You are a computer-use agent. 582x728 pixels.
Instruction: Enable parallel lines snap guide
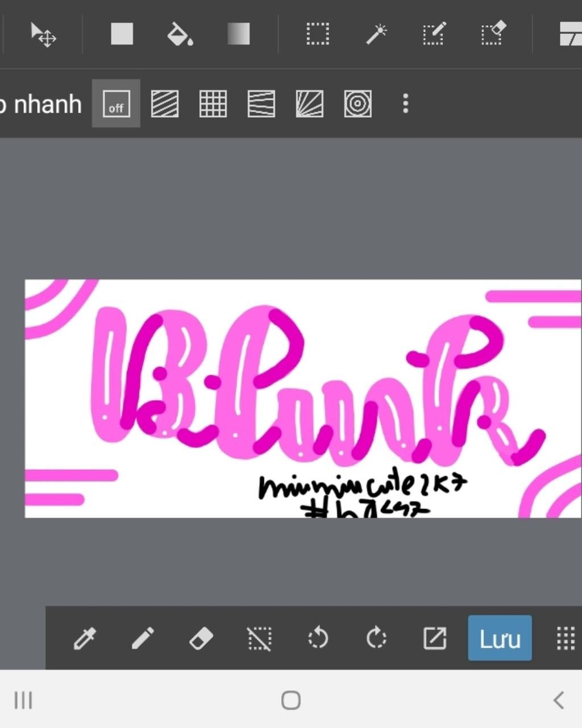point(165,104)
